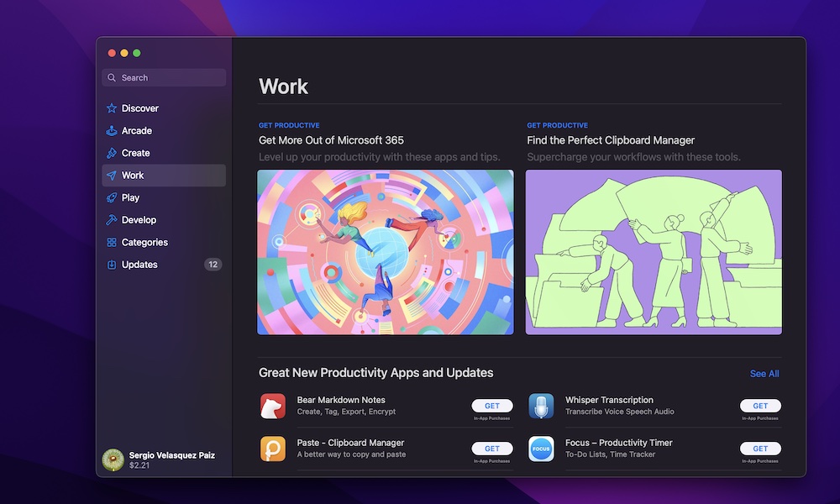This screenshot has height=504, width=840.
Task: Click 'Paste - Clipboard Manager' title text
Action: pyautogui.click(x=350, y=443)
